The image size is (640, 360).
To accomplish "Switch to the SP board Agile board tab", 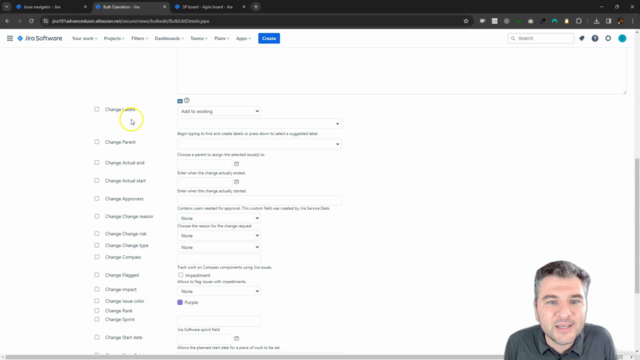I will coord(210,7).
